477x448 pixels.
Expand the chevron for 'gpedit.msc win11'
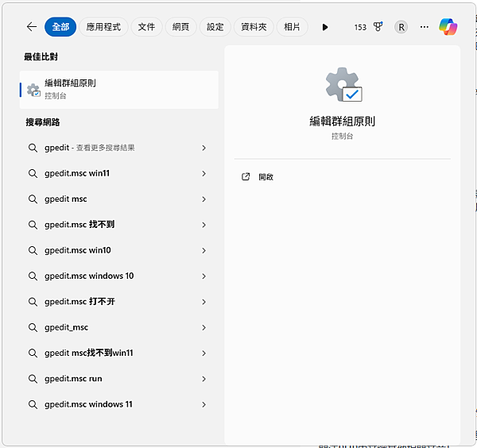tap(204, 173)
